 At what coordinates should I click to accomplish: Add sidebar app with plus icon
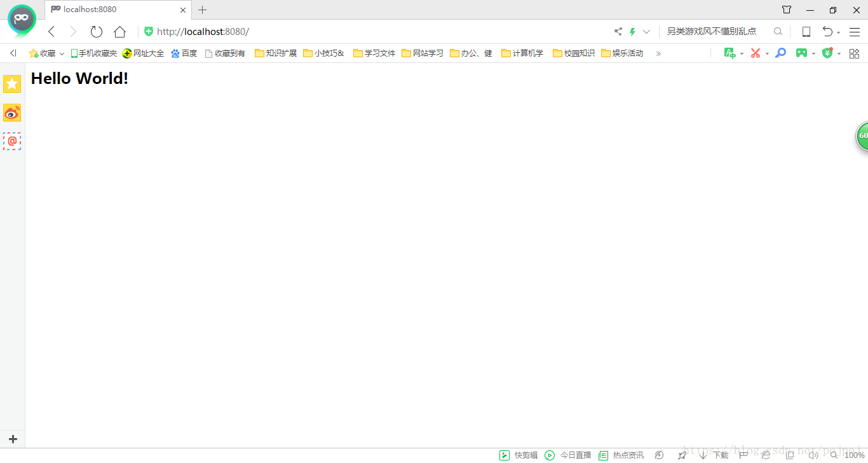click(x=13, y=439)
